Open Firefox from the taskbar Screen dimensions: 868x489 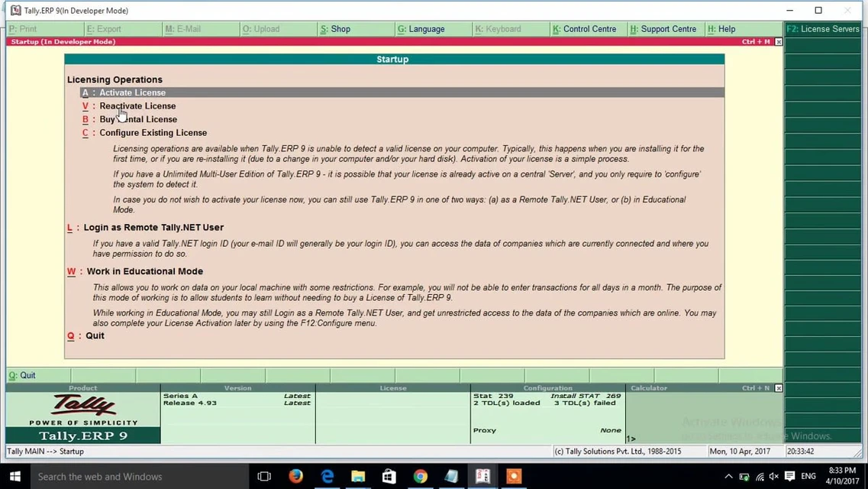296,476
